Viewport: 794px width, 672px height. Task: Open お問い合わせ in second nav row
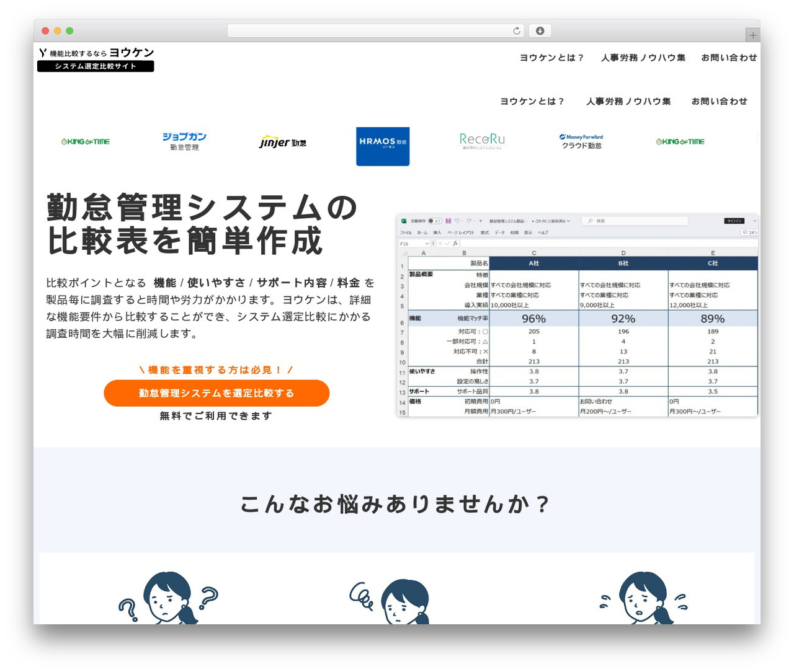point(720,101)
